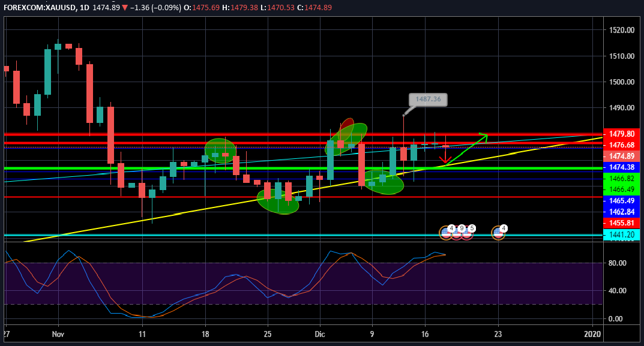Select green ellipse near 18 Nov candles

220,151
